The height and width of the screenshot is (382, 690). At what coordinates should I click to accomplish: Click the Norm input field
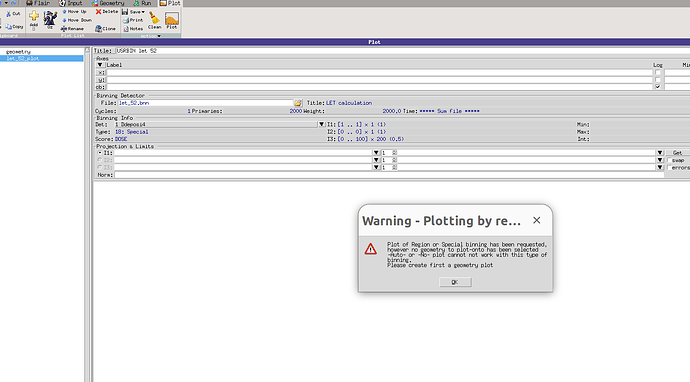pos(389,175)
